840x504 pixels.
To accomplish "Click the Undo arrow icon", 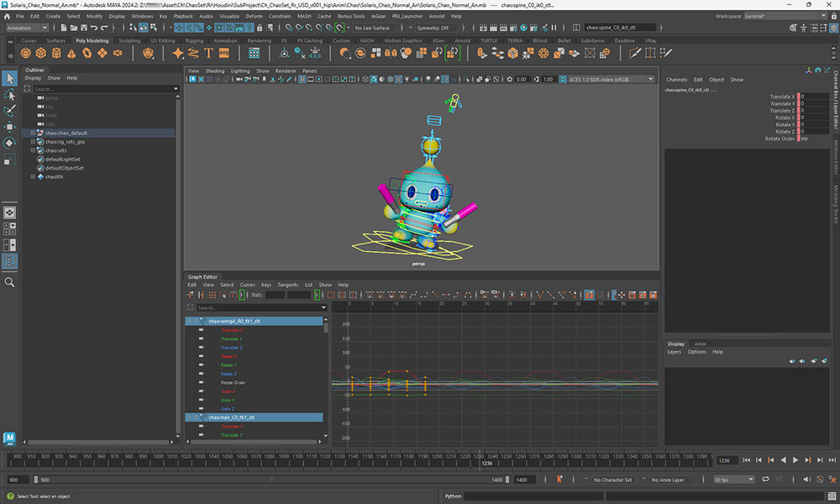I will pyautogui.click(x=94, y=28).
